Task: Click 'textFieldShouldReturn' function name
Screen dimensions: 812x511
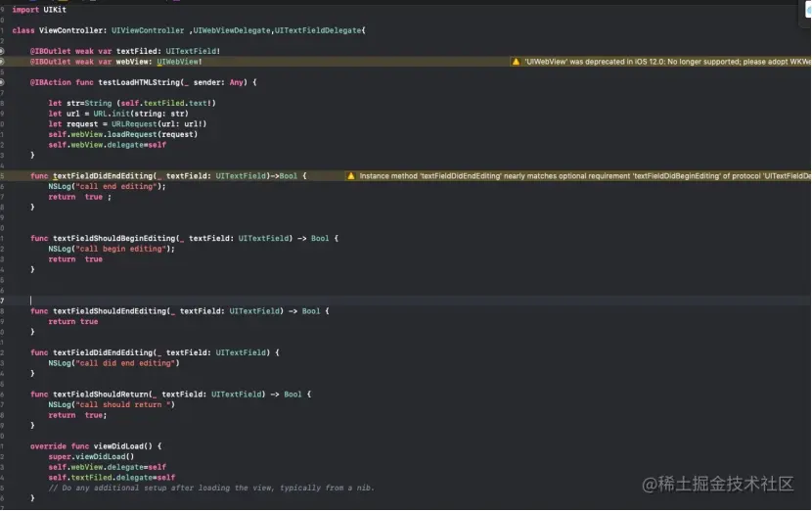Action: [101, 395]
